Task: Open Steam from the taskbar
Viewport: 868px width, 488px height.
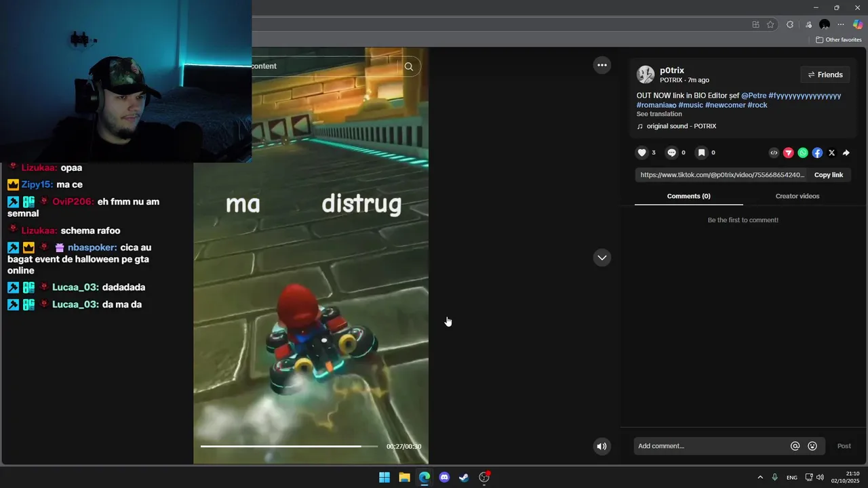Action: pyautogui.click(x=464, y=477)
